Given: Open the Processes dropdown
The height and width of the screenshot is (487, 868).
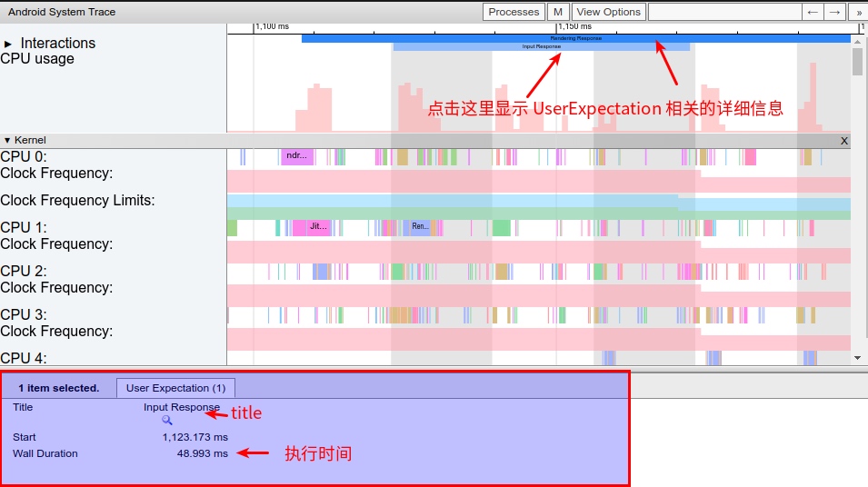Looking at the screenshot, I should [x=514, y=12].
